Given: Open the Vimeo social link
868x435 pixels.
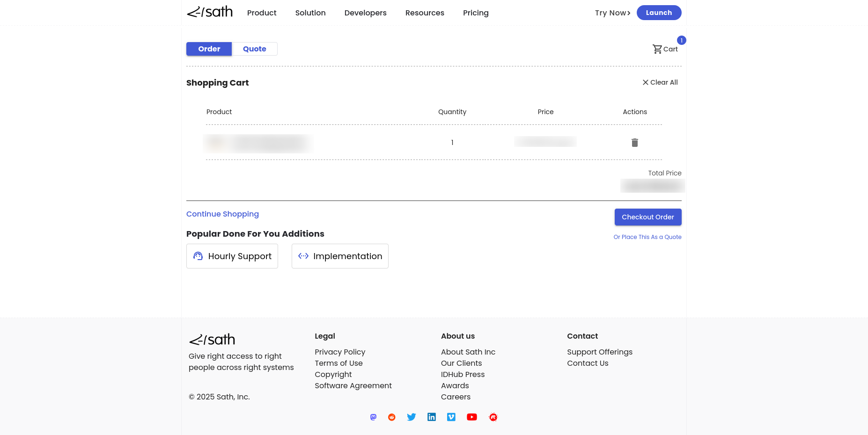Looking at the screenshot, I should [451, 417].
